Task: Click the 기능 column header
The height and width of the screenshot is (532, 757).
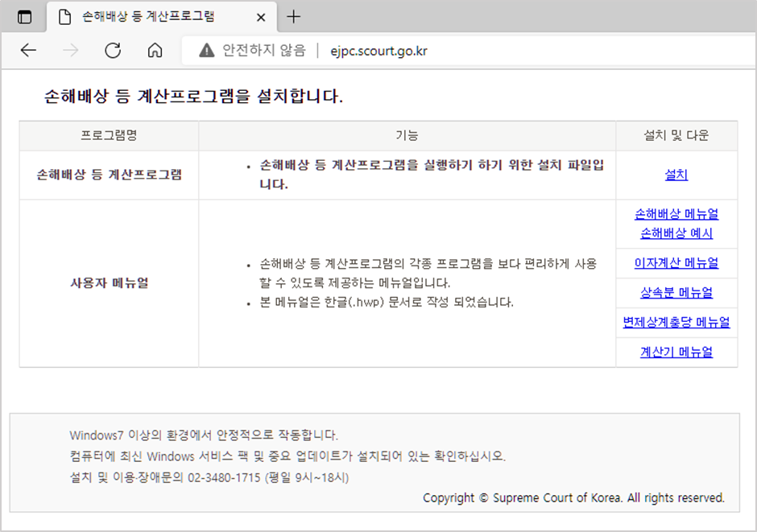Action: tap(407, 135)
